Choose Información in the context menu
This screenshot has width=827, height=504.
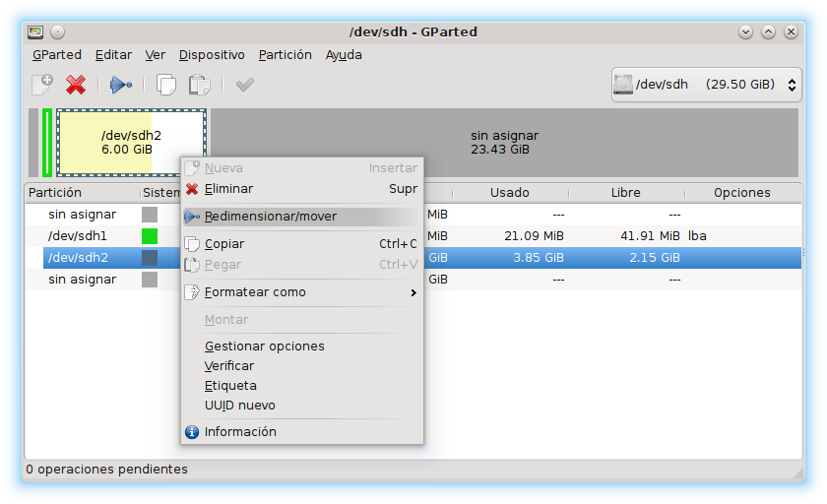(x=301, y=432)
